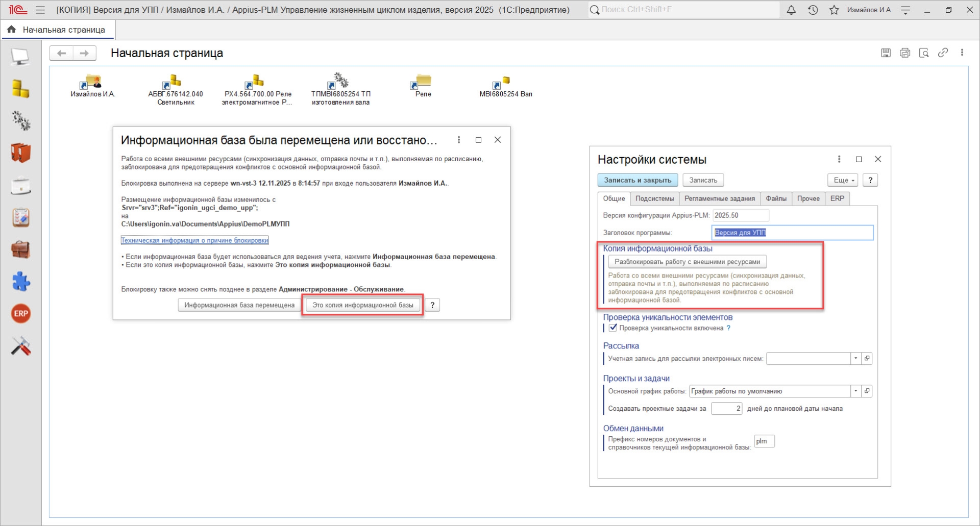Viewport: 980px width, 526px height.
Task: Click Разблокировать работу с внешними ресурсами
Action: (x=687, y=262)
